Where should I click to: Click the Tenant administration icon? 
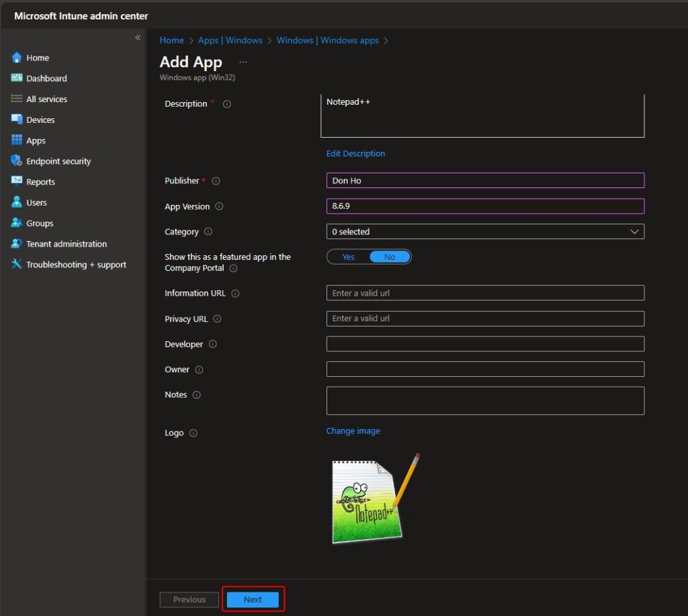[17, 243]
